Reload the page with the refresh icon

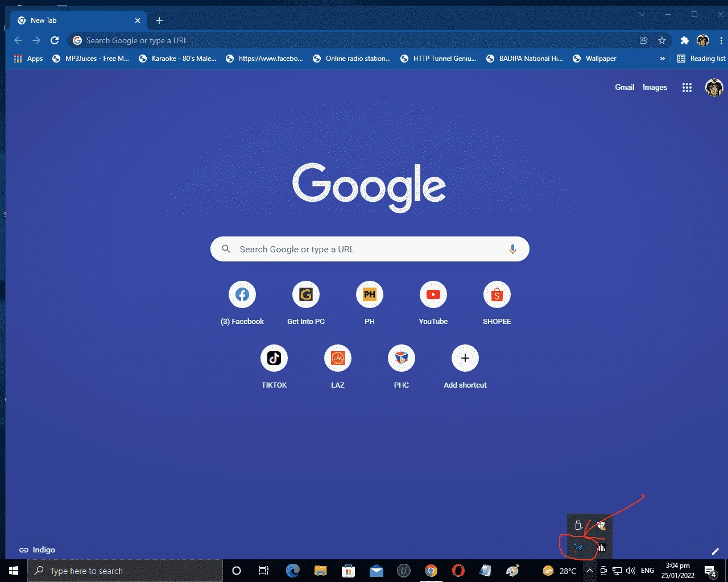55,40
